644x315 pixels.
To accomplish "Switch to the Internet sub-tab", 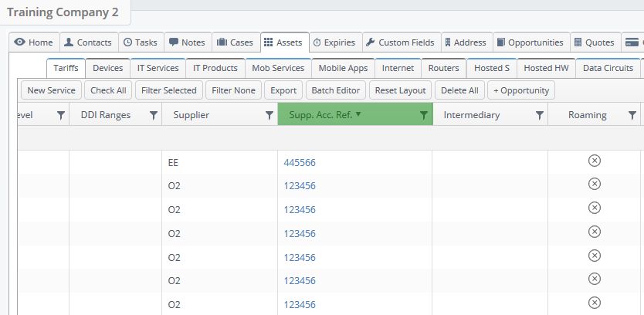I will click(398, 68).
